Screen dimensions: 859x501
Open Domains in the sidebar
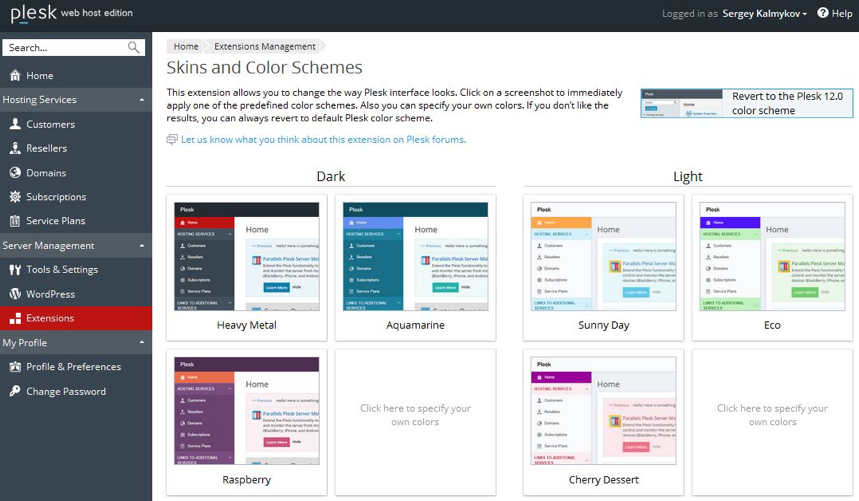(76, 172)
